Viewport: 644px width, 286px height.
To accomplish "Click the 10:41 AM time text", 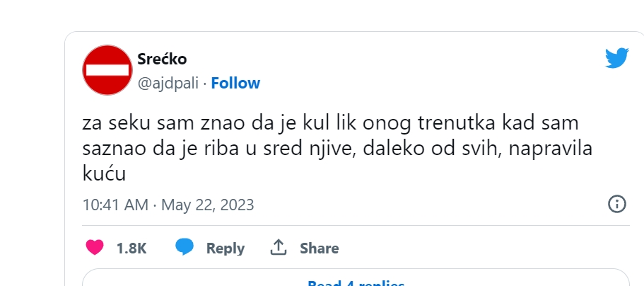I will tap(115, 205).
